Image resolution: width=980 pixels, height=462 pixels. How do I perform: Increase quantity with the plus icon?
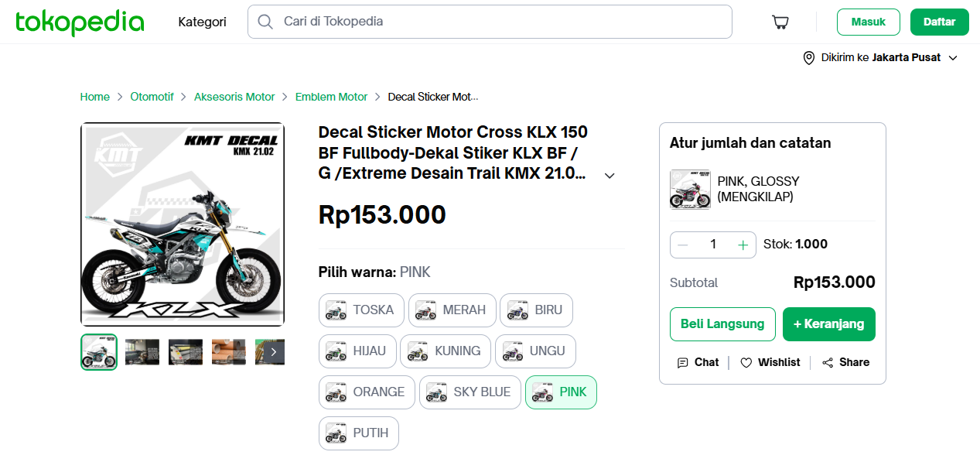[743, 245]
